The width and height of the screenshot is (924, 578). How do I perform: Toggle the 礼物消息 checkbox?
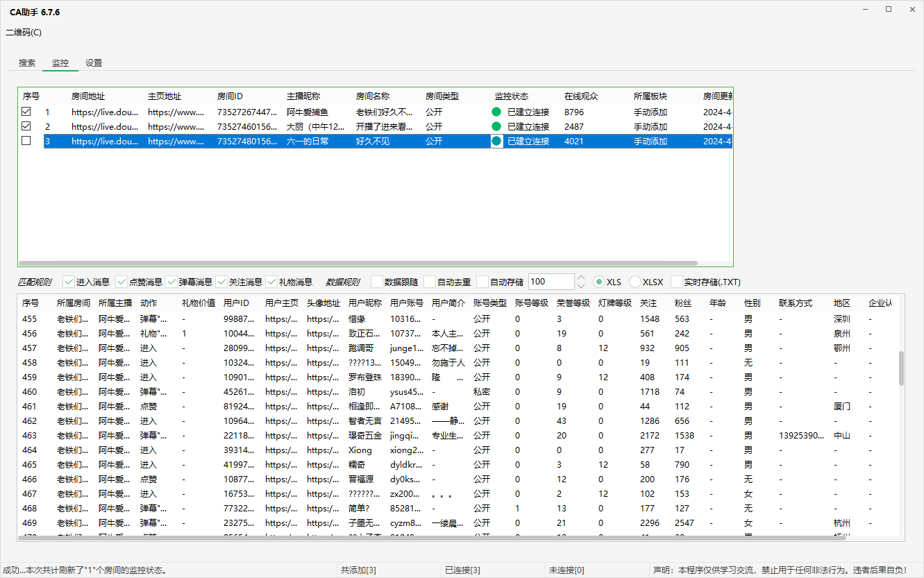click(271, 282)
